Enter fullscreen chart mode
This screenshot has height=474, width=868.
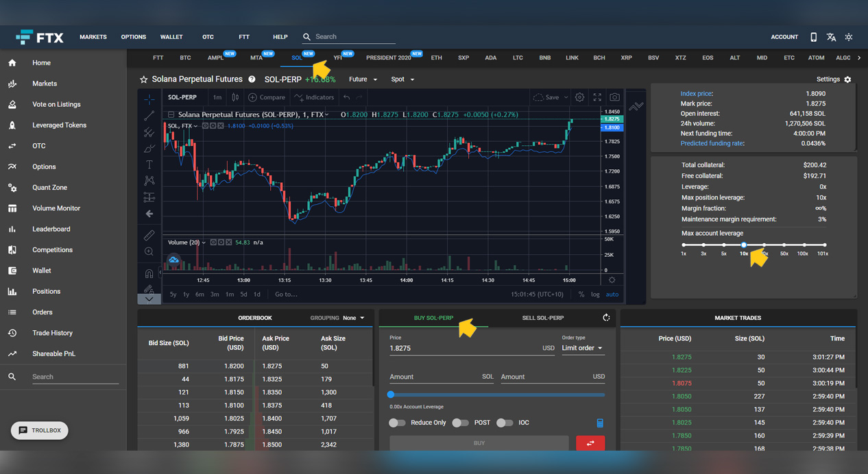[x=597, y=97]
